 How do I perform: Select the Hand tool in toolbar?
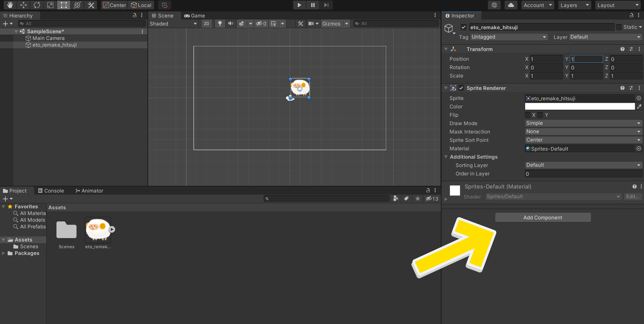(10, 5)
